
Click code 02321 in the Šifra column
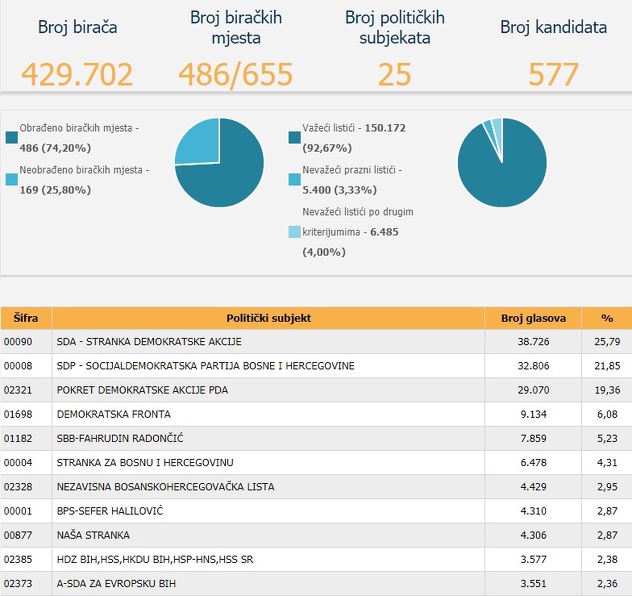pos(18,390)
